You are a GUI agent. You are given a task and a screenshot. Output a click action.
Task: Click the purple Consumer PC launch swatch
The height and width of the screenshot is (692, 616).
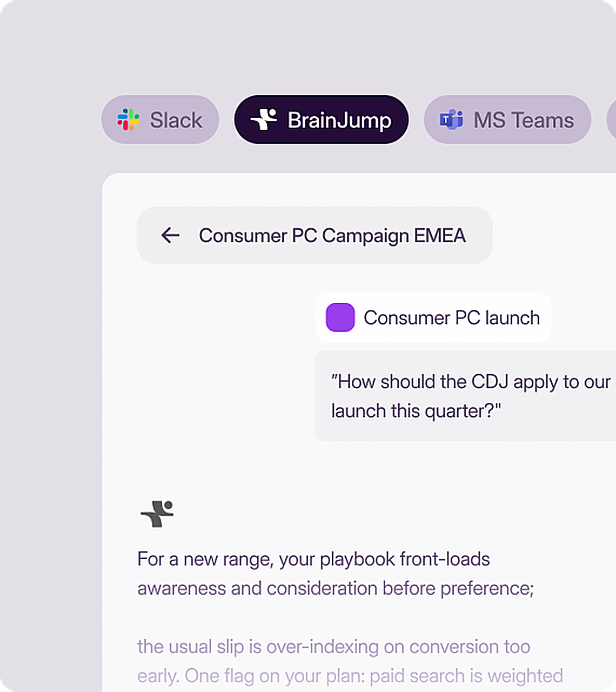340,317
